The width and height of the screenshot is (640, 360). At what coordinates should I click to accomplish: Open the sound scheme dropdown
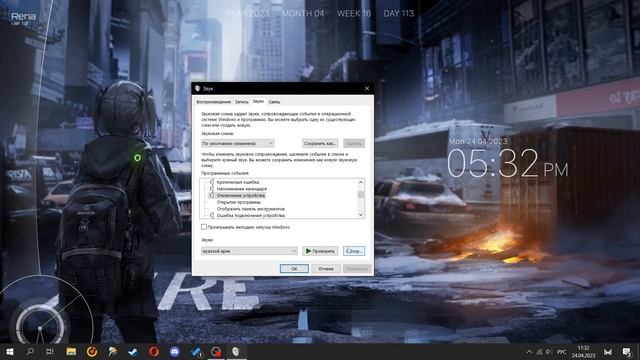(x=238, y=143)
